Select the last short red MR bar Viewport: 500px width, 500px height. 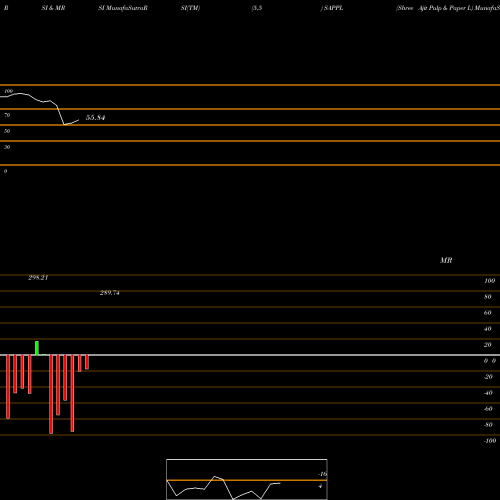87,362
